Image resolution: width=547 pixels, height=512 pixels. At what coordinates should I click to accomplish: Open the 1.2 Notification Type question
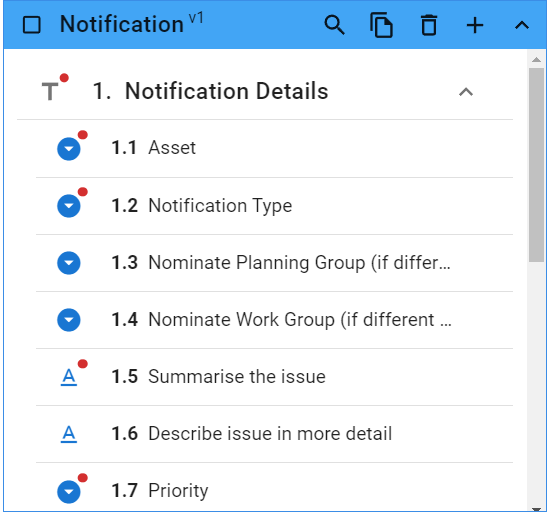[x=274, y=206]
